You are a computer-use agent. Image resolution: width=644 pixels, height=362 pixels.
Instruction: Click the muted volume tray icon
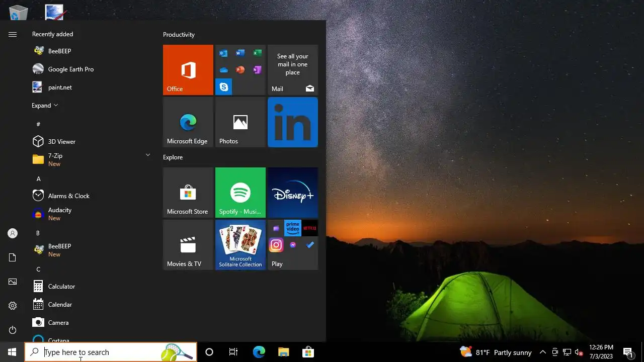[579, 352]
